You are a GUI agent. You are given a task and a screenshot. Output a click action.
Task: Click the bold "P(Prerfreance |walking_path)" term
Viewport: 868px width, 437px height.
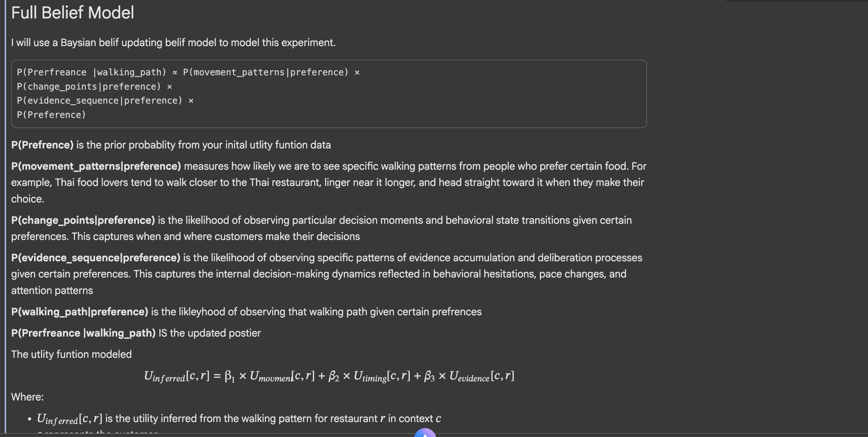pos(83,333)
